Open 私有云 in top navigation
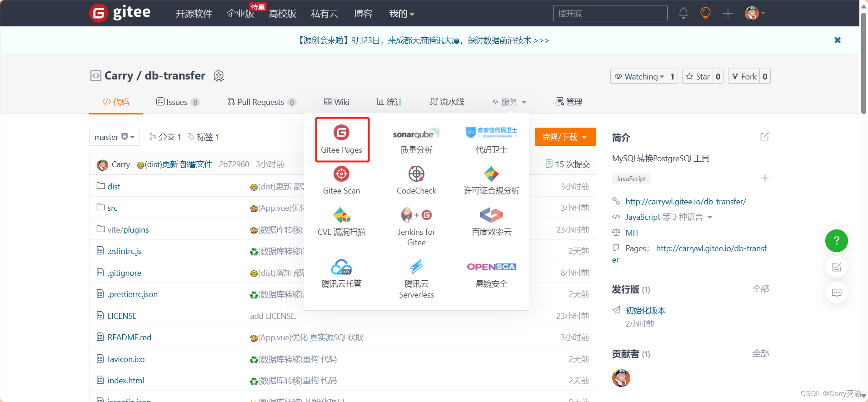This screenshot has height=402, width=868. 324,14
